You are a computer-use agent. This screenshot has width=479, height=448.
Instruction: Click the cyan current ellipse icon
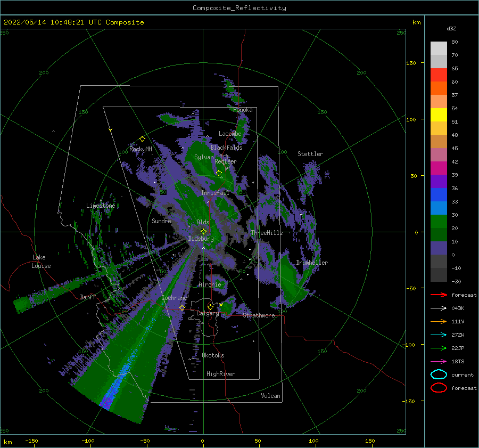click(439, 374)
